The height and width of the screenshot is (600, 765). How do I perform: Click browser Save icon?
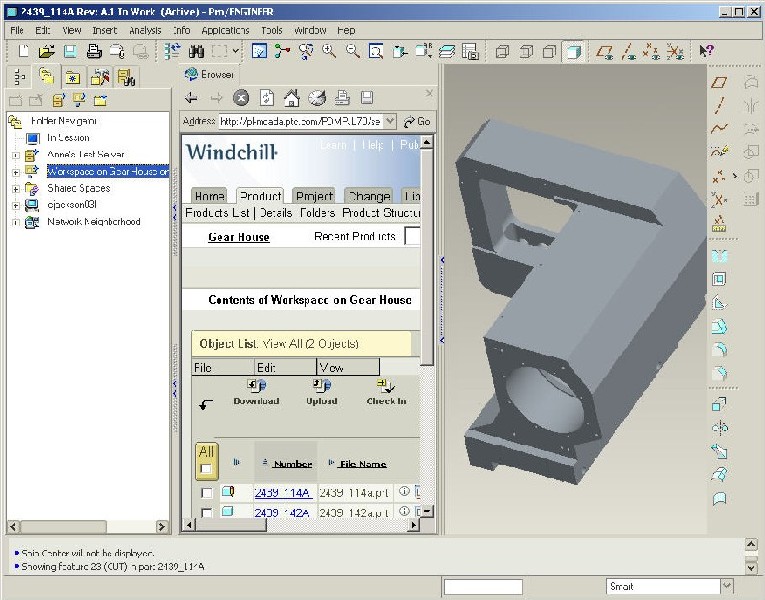coord(367,98)
